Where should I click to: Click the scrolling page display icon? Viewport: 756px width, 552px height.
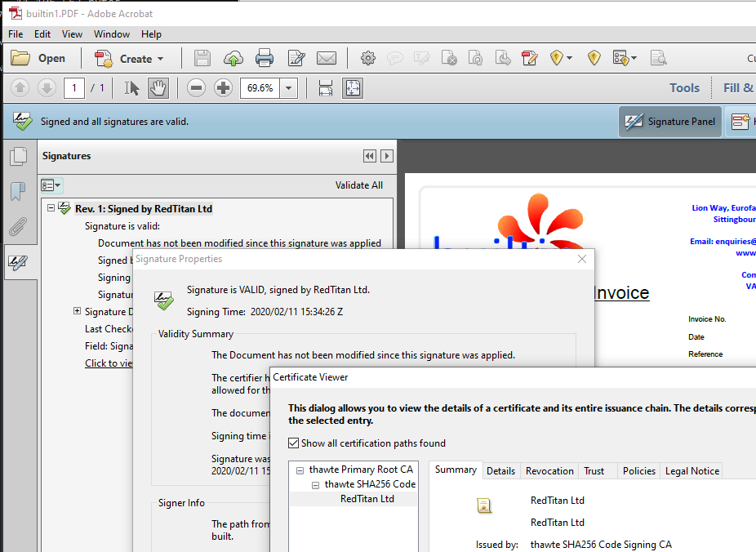coord(326,88)
